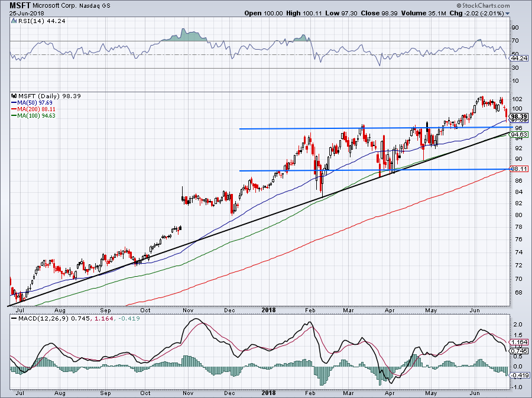Click the green MA(100) line swatch
Image resolution: width=532 pixels, height=398 pixels.
coord(14,116)
